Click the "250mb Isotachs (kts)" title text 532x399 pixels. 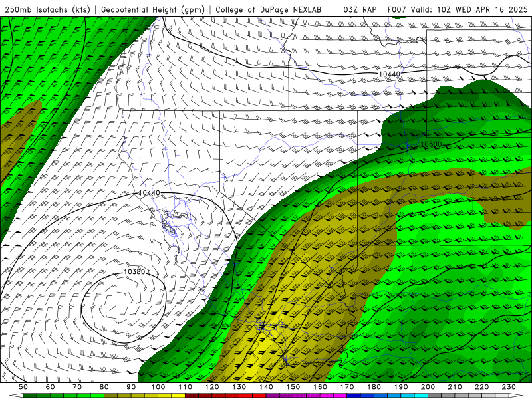[48, 10]
